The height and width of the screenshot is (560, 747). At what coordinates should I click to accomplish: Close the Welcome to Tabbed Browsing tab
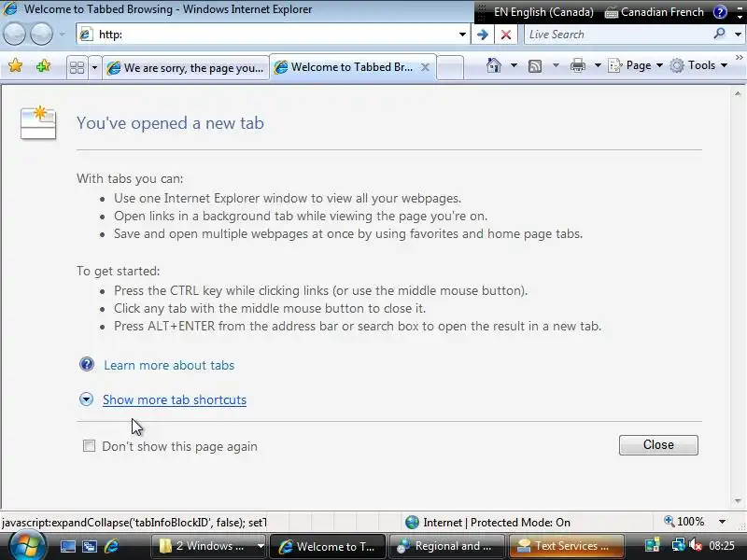pyautogui.click(x=425, y=67)
